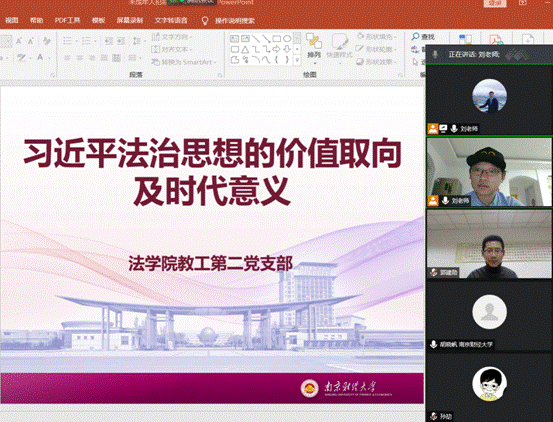Screen dimensions: 553x422
Task: Open the 屏幕录制 ribbon tab
Action: 129,20
